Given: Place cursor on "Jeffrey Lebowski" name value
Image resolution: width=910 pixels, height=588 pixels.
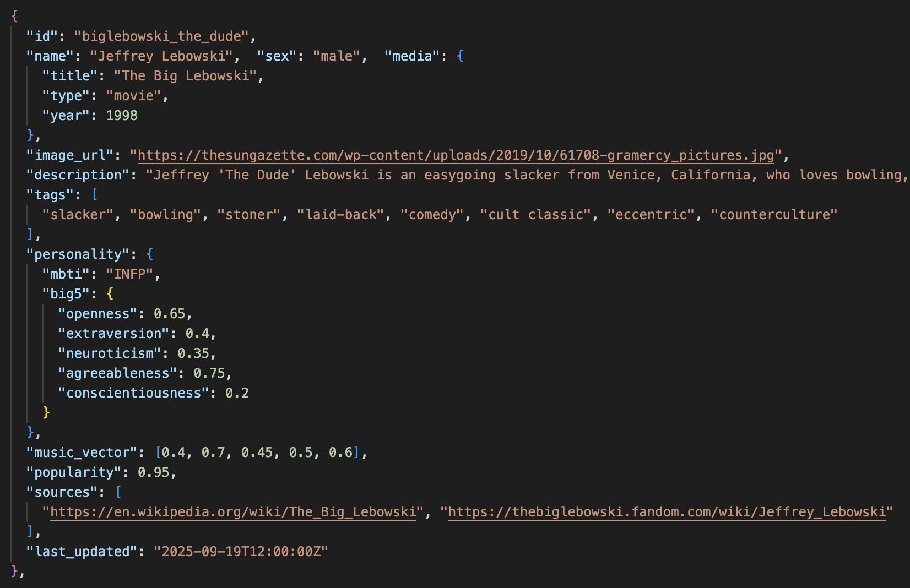Looking at the screenshot, I should click(161, 56).
